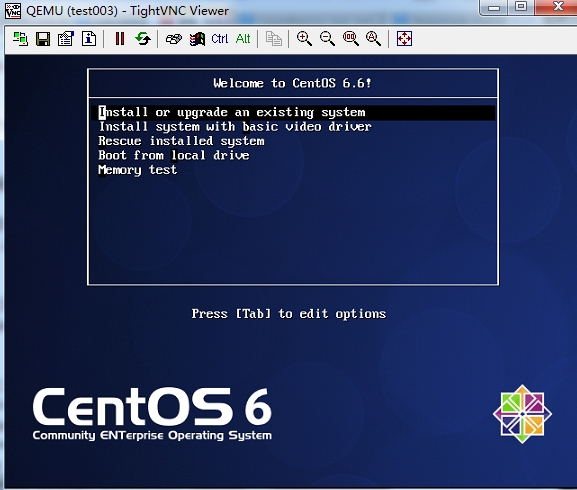Toggle the Alt key toolbar button
This screenshot has width=577, height=490.
pyautogui.click(x=243, y=39)
